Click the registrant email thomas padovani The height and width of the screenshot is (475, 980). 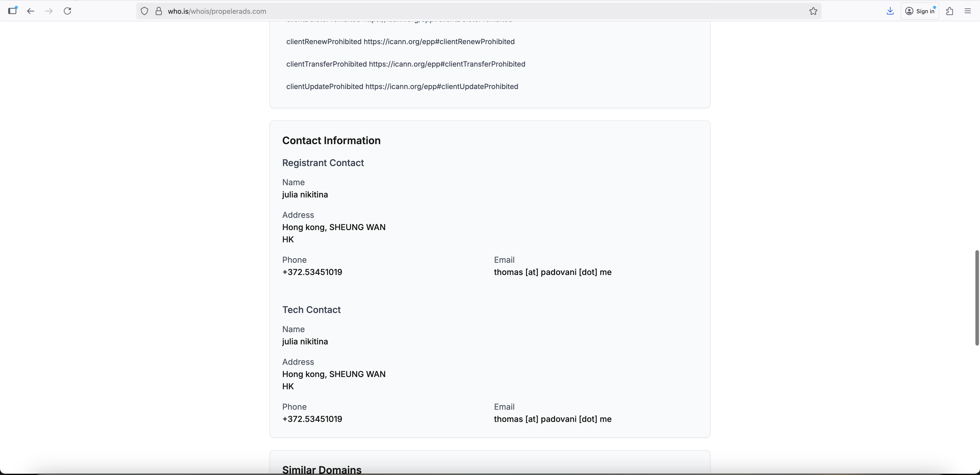click(552, 272)
